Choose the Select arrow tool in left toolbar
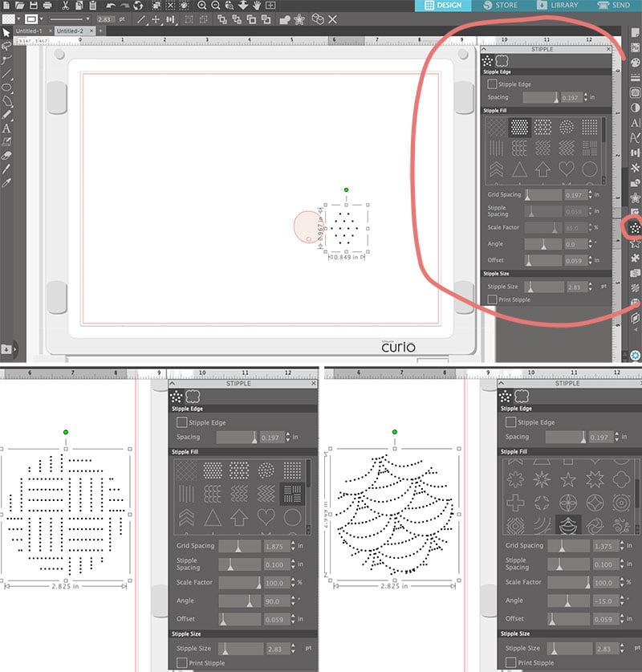The image size is (642, 672). (6, 33)
